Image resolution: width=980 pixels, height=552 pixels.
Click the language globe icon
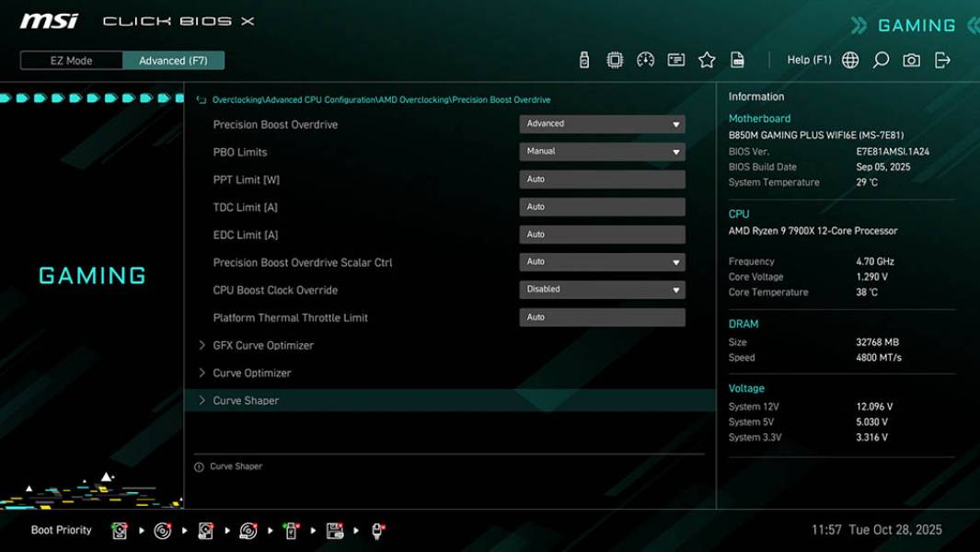(x=849, y=58)
